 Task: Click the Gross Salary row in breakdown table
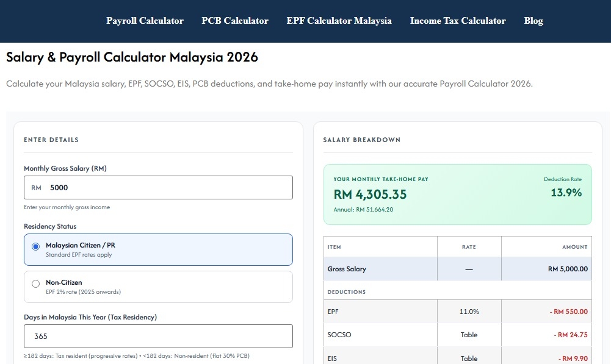[457, 269]
